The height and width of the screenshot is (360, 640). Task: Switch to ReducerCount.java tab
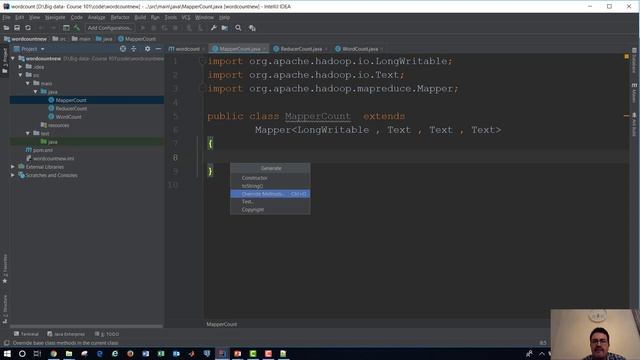tap(300, 49)
